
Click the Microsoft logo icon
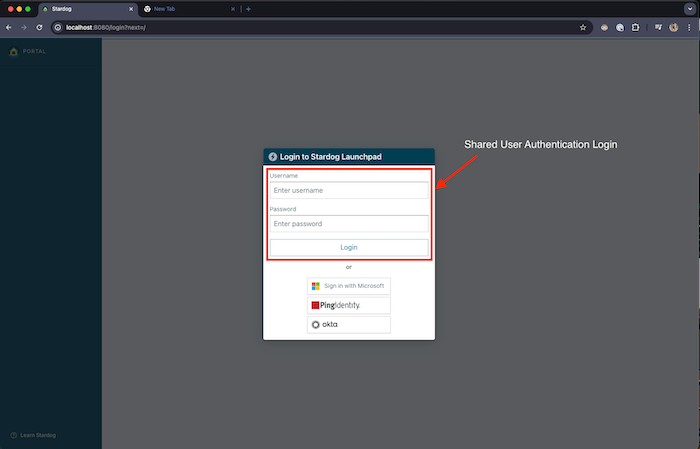pos(316,286)
